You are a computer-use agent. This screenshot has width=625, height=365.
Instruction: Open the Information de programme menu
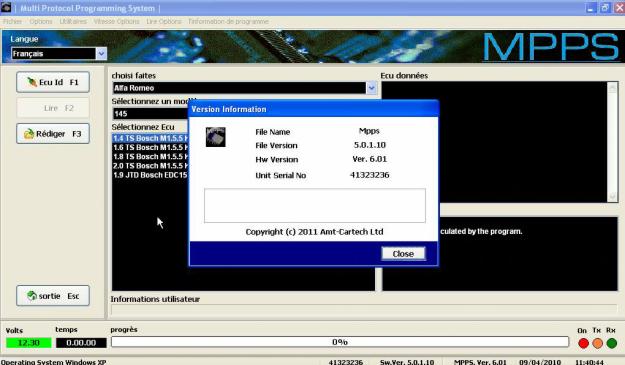pos(228,22)
